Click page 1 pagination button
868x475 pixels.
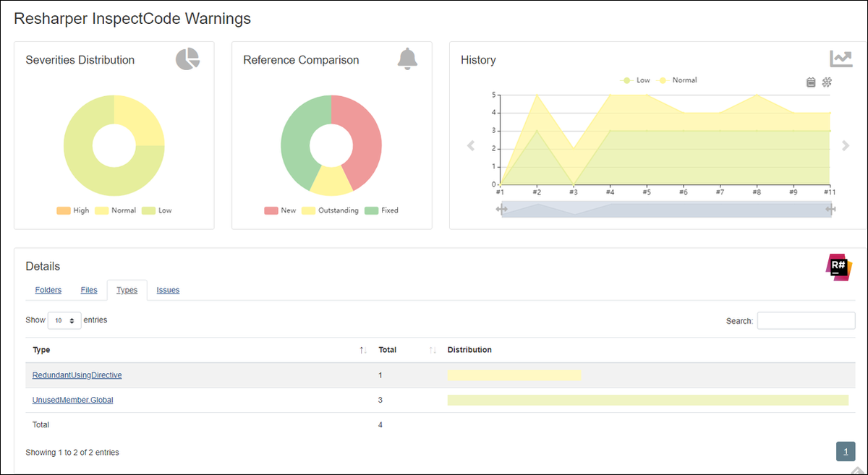[x=846, y=451]
